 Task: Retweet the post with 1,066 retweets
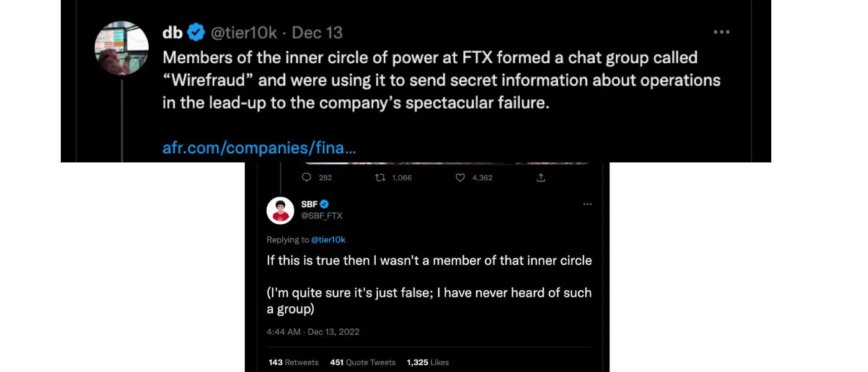point(380,177)
